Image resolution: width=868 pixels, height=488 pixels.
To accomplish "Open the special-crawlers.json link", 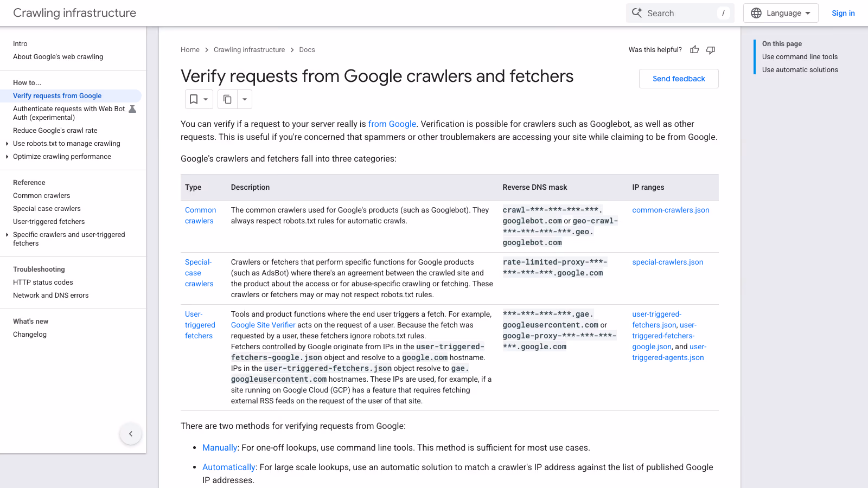I will pos(667,262).
